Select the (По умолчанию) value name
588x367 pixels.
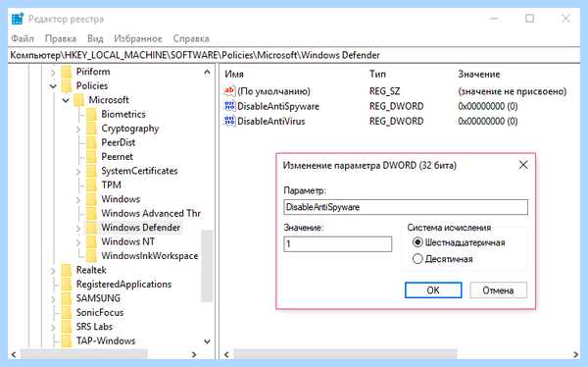pos(273,91)
